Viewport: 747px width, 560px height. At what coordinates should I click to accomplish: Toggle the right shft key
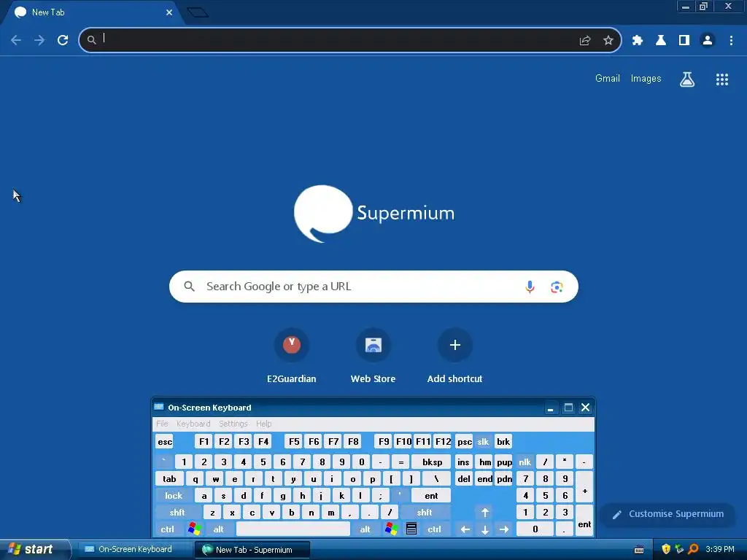click(425, 513)
